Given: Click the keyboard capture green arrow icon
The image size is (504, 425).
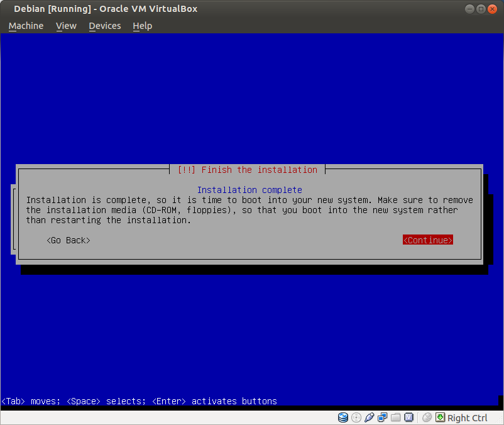Looking at the screenshot, I should click(x=440, y=417).
